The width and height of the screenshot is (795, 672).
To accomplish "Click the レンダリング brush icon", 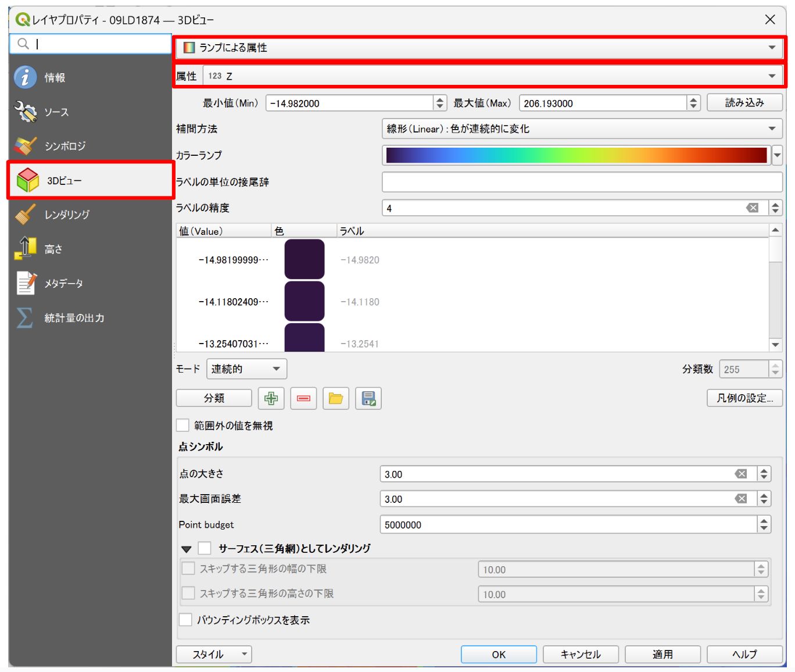I will pos(25,215).
